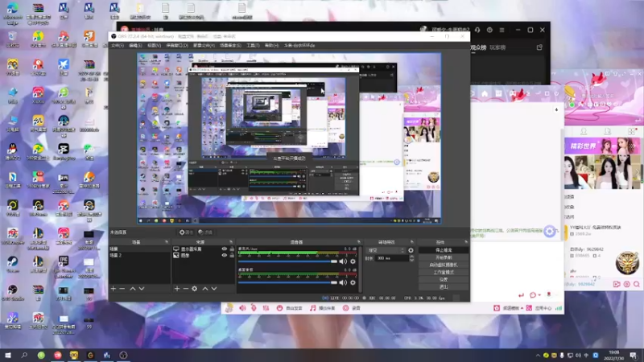The width and height of the screenshot is (644, 362).
Task: Select 场景 2 in the Scenes list
Action: (139, 255)
